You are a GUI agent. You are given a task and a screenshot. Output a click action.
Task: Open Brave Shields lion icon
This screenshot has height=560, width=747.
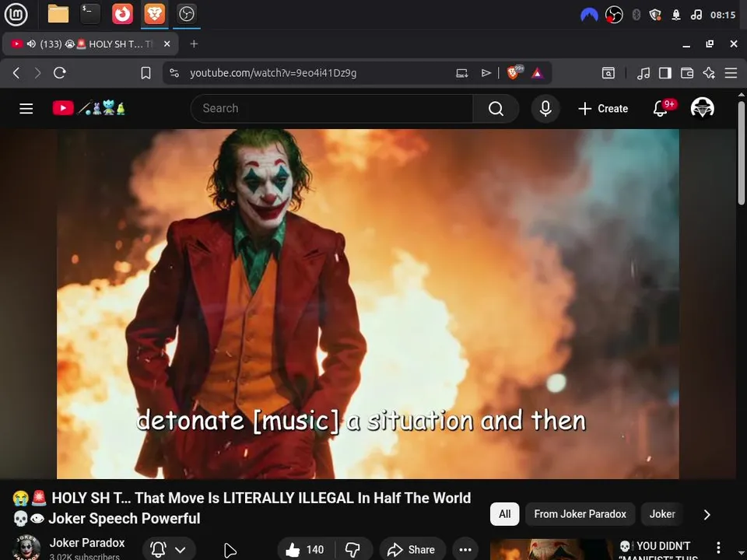[514, 72]
